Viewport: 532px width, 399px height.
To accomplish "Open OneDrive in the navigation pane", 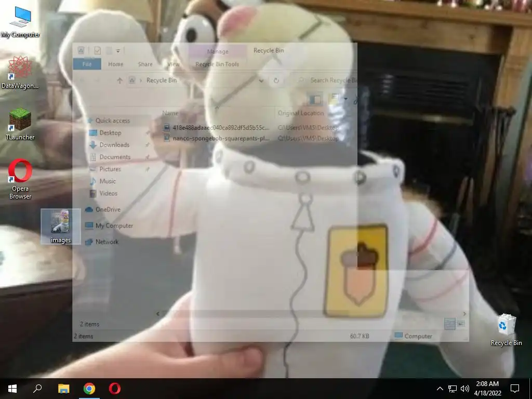I will [x=108, y=209].
